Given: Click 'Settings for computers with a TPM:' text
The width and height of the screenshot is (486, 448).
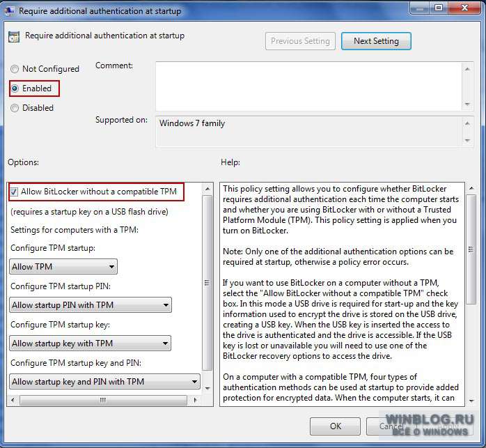Looking at the screenshot, I should tap(75, 230).
